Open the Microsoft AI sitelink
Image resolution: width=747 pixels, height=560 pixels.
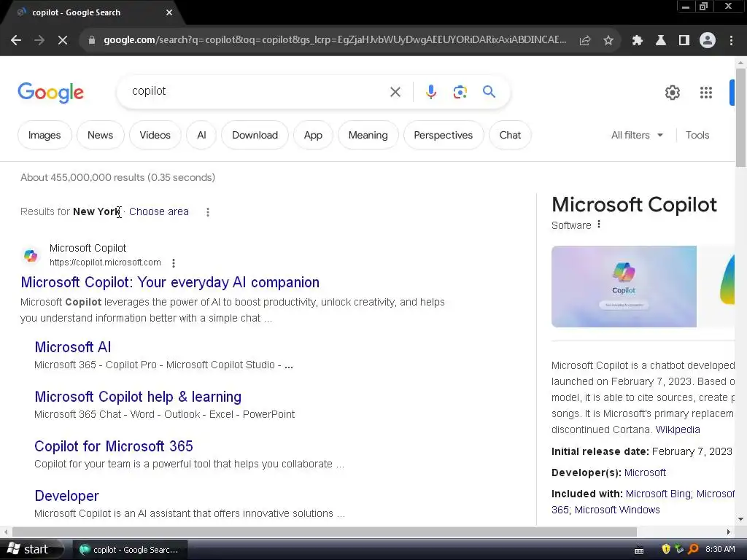point(73,347)
